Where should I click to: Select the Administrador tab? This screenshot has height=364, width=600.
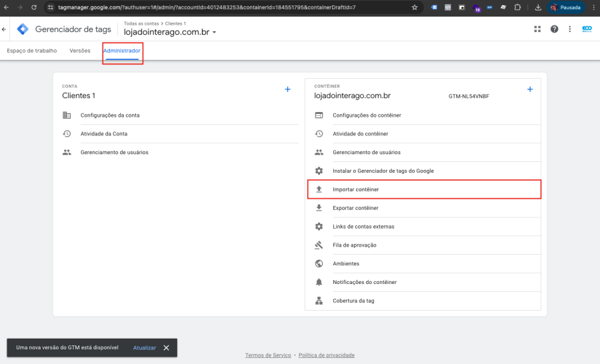click(122, 51)
